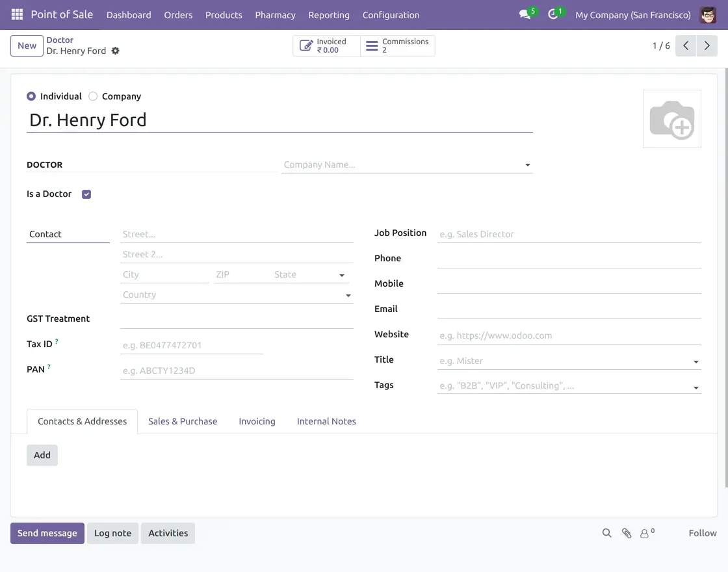Image resolution: width=728 pixels, height=572 pixels.
Task: Open the Tags dropdown
Action: (x=697, y=386)
